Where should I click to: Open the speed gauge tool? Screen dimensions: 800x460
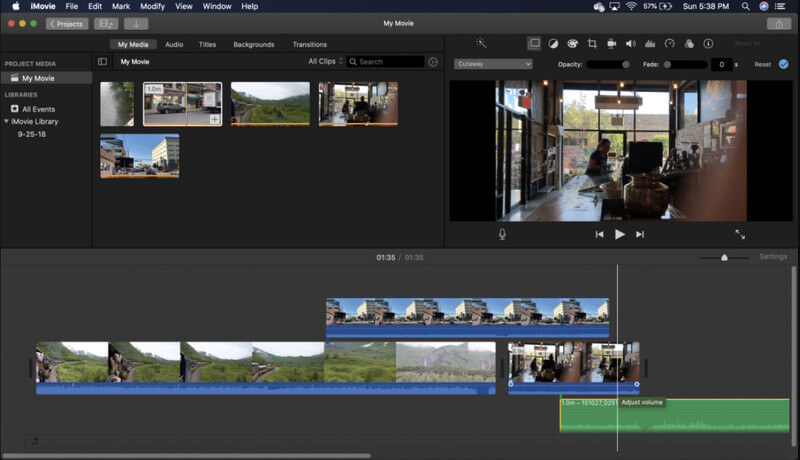tap(670, 44)
